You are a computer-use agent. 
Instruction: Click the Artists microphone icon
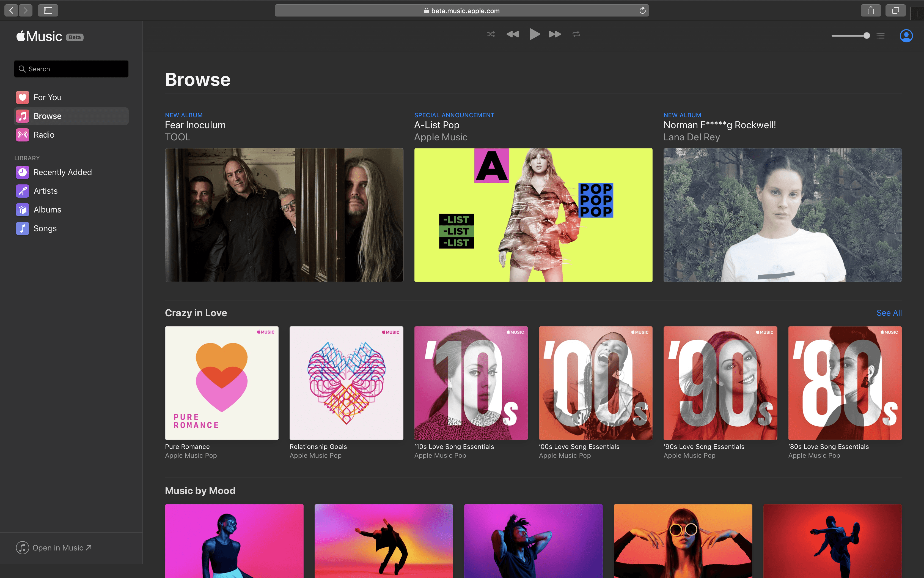coord(23,191)
